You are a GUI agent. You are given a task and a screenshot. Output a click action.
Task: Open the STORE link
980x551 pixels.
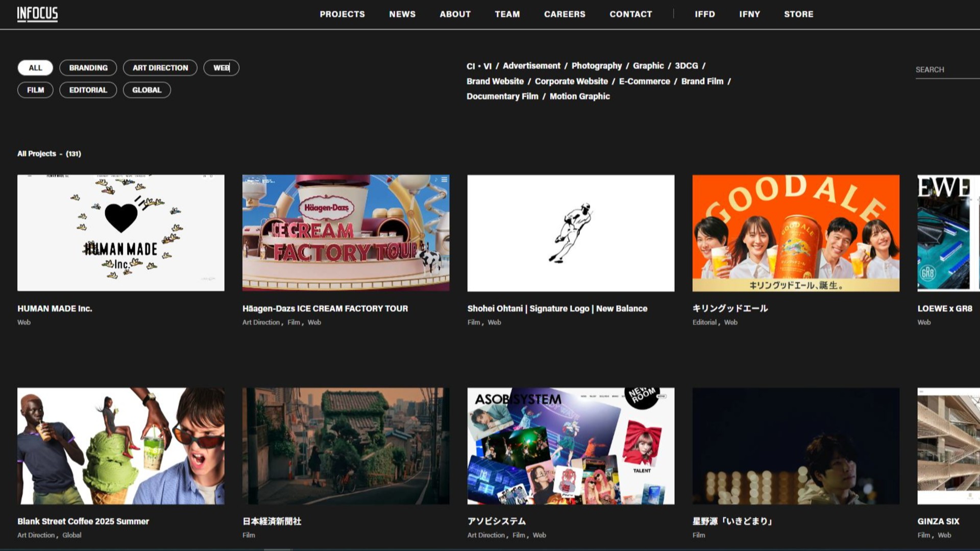798,14
